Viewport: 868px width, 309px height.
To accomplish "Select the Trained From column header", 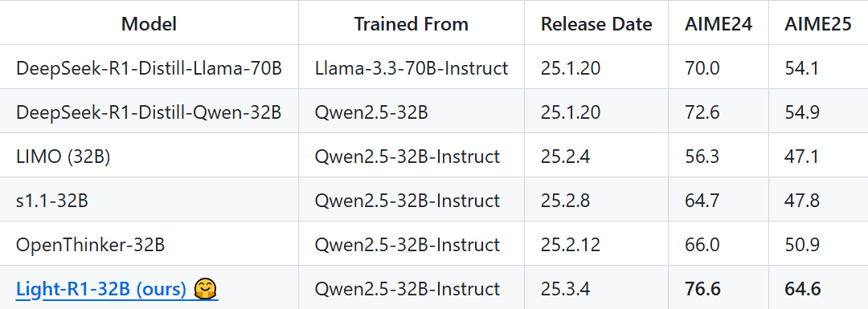I will tap(411, 24).
